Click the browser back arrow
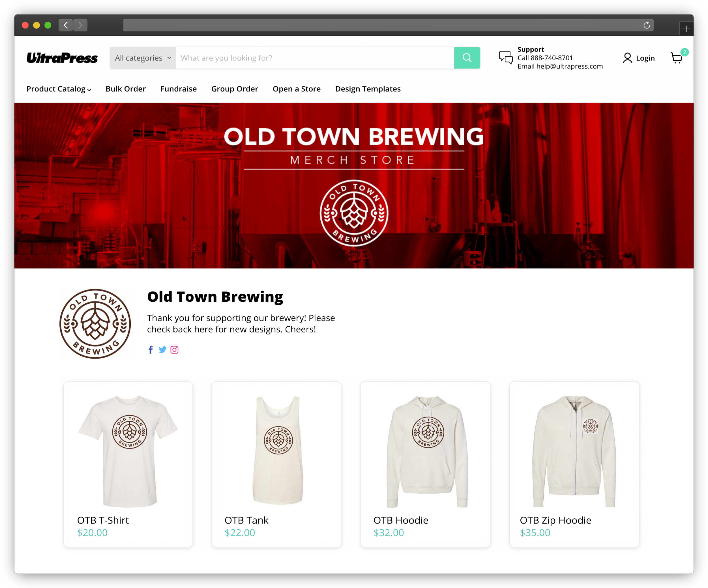Screen dimensions: 708x588 click(x=65, y=25)
